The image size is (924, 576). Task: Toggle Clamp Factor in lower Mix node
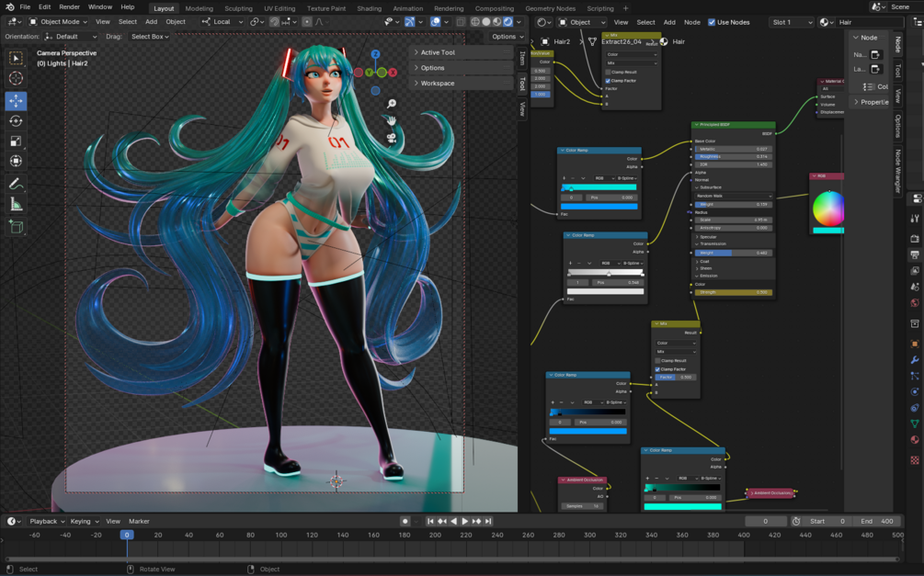point(657,369)
